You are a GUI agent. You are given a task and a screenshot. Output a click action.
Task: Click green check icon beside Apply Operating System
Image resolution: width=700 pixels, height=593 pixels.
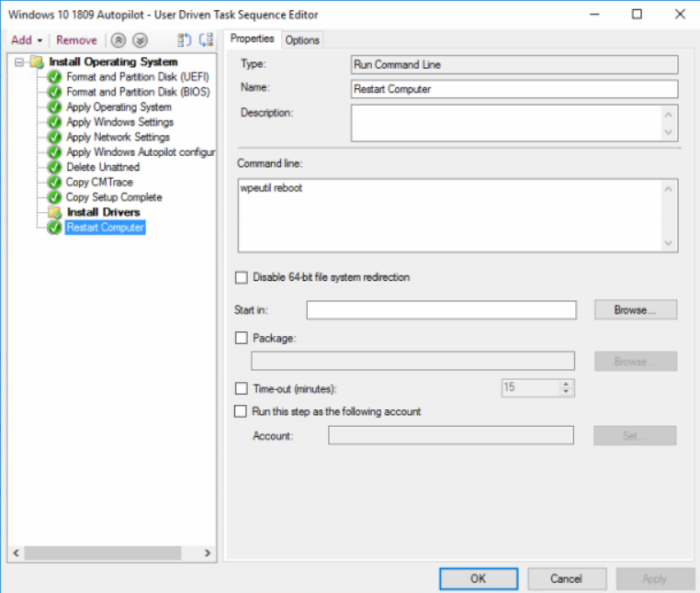[54, 107]
